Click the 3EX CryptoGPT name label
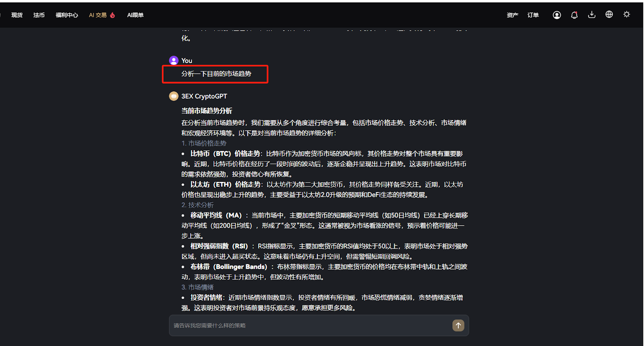644x346 pixels. click(x=204, y=96)
